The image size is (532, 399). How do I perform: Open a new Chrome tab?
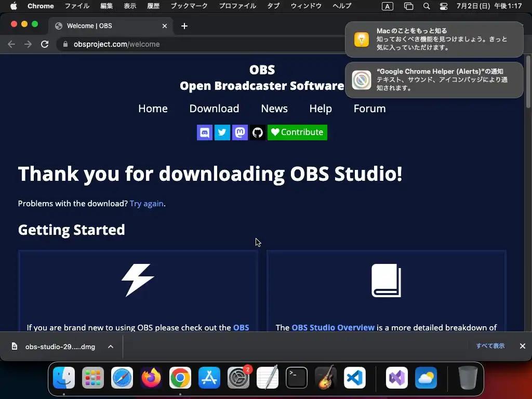tap(184, 26)
